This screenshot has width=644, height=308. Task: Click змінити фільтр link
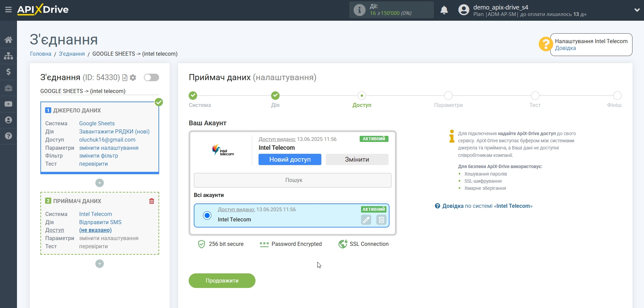click(99, 156)
